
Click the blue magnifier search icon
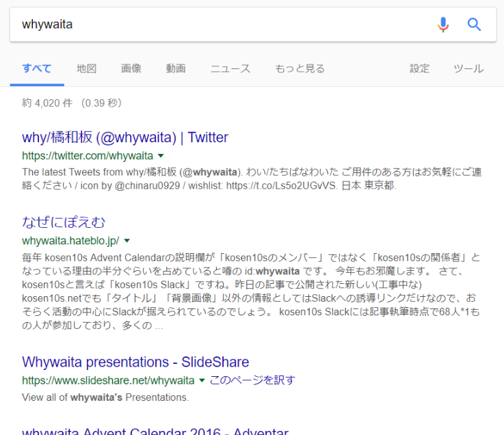474,25
